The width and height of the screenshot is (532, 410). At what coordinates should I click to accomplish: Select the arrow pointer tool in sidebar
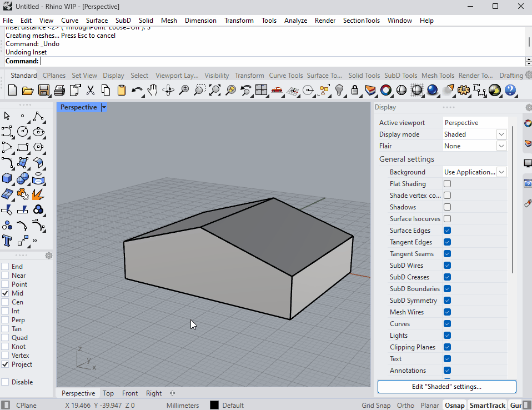[7, 117]
